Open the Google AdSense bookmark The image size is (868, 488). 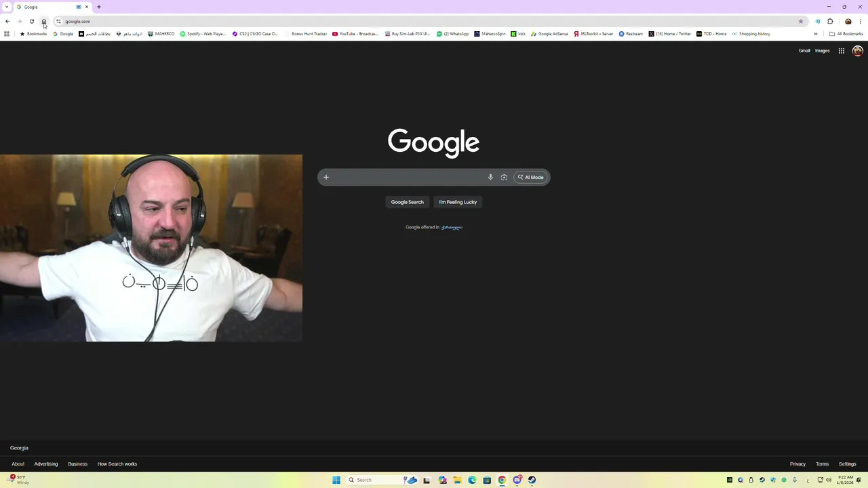(x=549, y=34)
